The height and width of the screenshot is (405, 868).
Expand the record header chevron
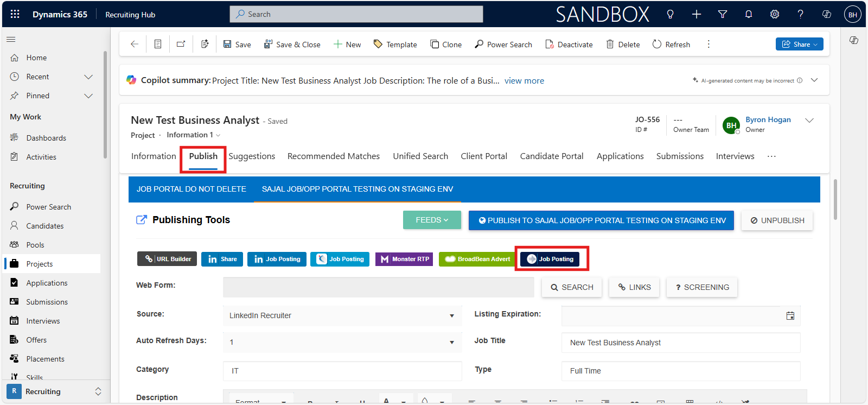pyautogui.click(x=809, y=120)
